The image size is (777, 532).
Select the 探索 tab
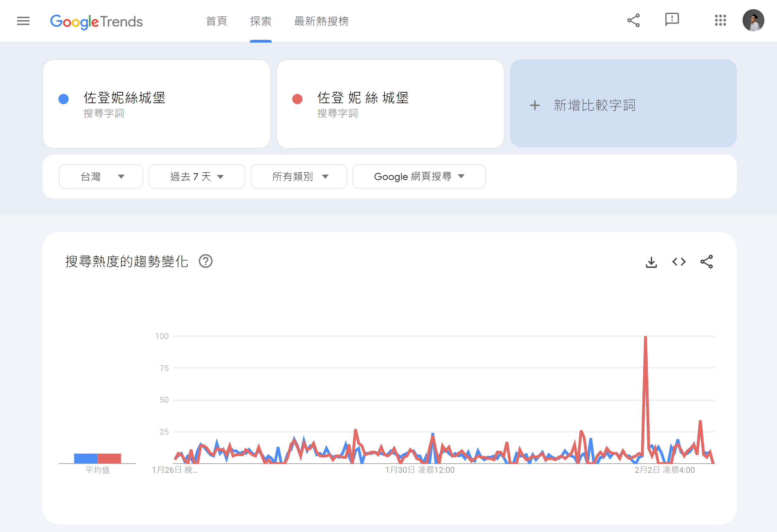coord(261,21)
